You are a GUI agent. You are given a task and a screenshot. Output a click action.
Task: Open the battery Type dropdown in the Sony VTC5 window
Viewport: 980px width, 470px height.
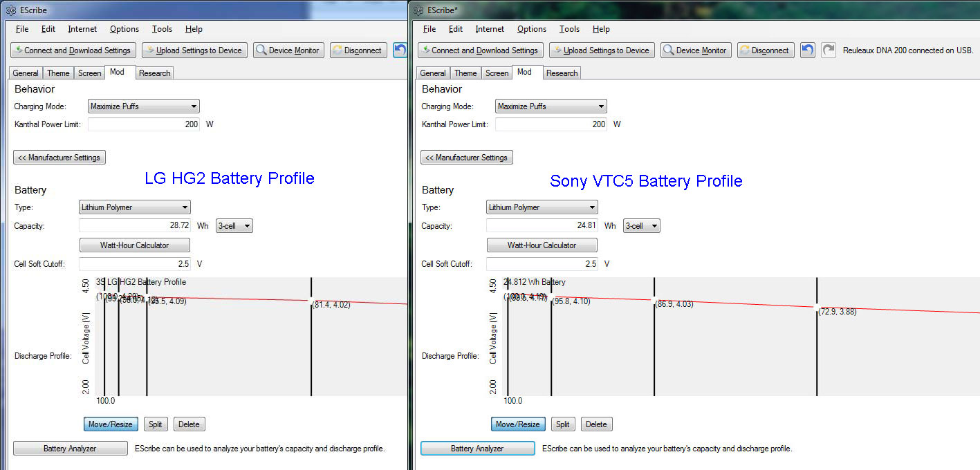(542, 207)
